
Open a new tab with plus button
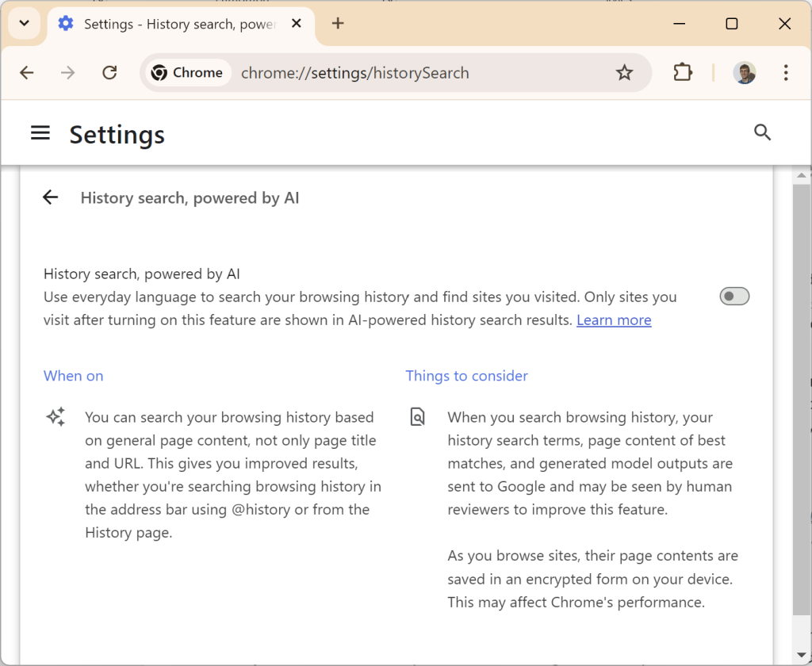[x=338, y=23]
